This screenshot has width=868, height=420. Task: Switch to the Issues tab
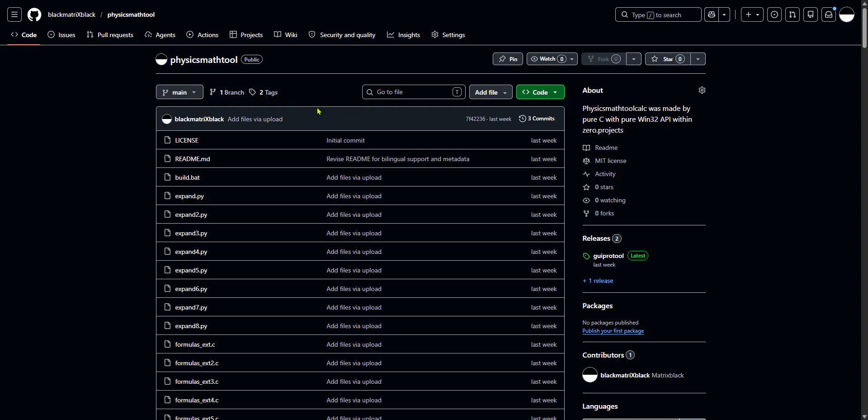[61, 35]
